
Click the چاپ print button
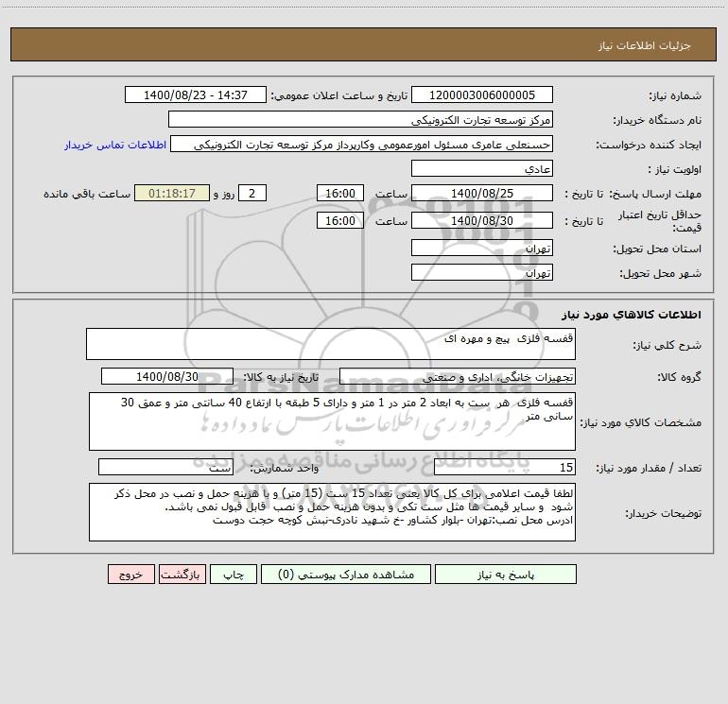(x=234, y=575)
